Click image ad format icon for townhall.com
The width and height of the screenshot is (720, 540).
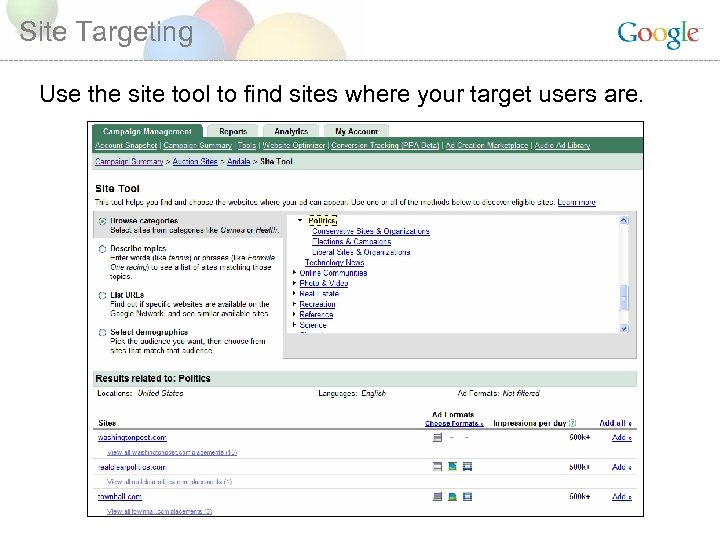(x=452, y=496)
